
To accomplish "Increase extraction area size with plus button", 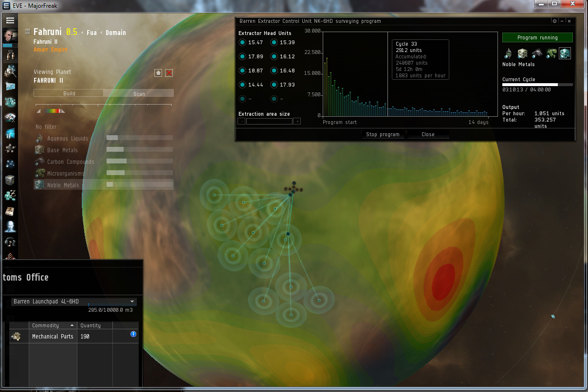I will 297,121.
